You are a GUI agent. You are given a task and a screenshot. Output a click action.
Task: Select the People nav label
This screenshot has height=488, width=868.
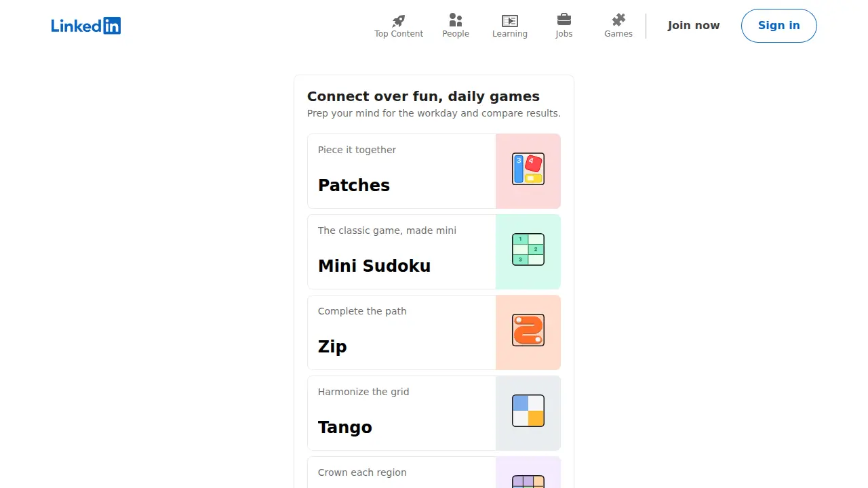point(456,34)
